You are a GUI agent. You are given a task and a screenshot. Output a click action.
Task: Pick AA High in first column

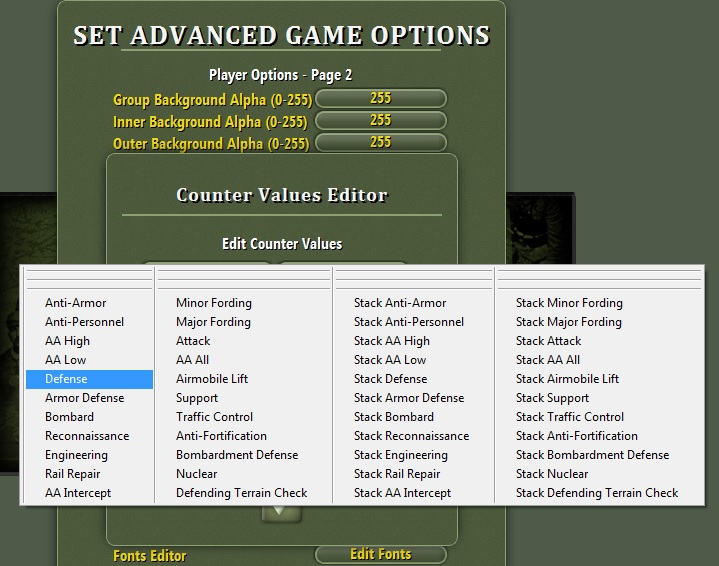click(x=89, y=341)
